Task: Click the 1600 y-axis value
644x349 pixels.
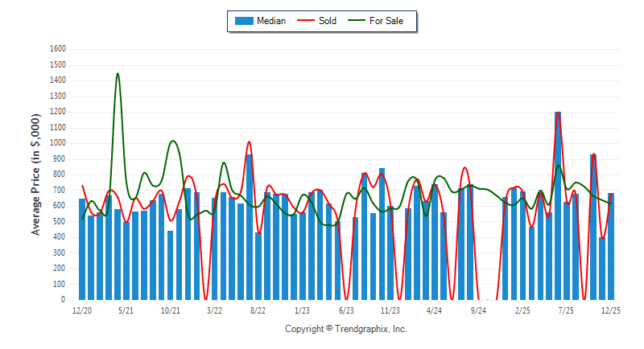Action: [57, 49]
